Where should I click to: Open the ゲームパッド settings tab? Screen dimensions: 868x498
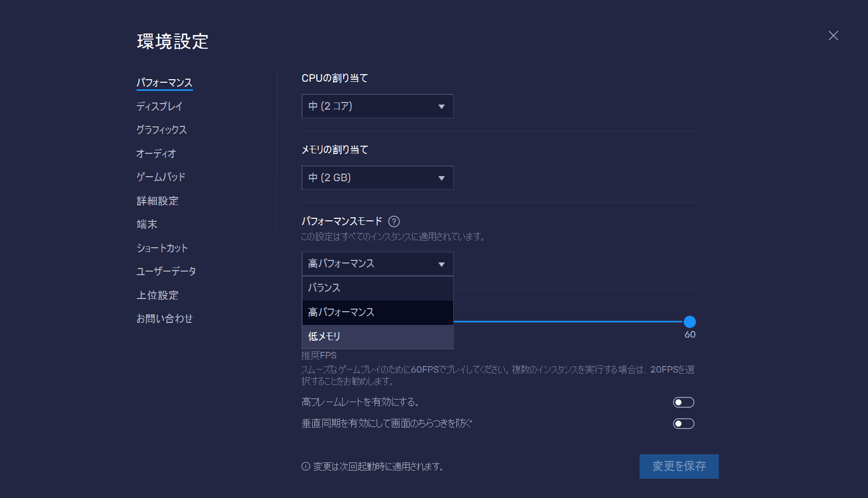coord(161,177)
